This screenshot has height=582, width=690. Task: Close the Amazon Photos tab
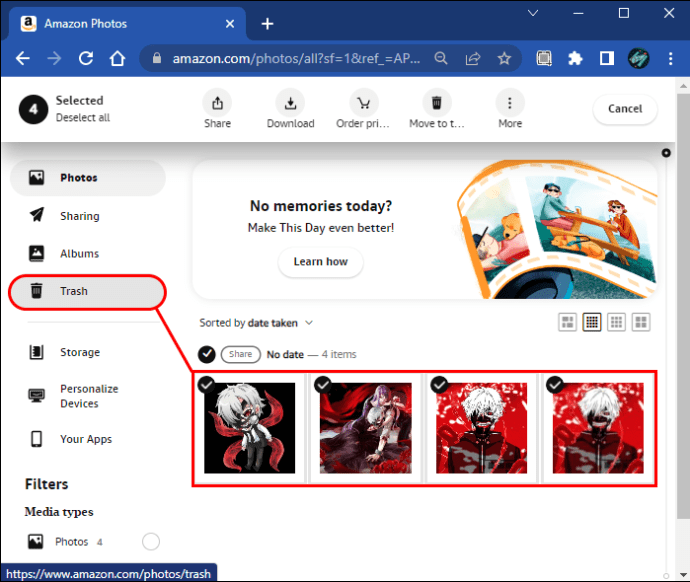click(x=230, y=24)
